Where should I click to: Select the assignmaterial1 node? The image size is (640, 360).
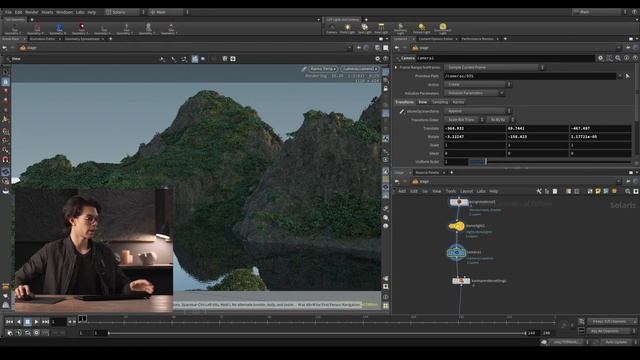pyautogui.click(x=459, y=202)
